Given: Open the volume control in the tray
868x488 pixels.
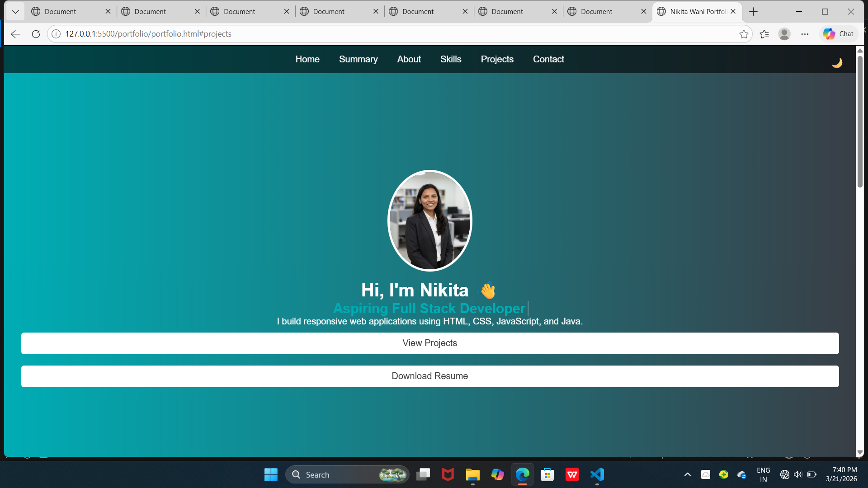Looking at the screenshot, I should (798, 474).
